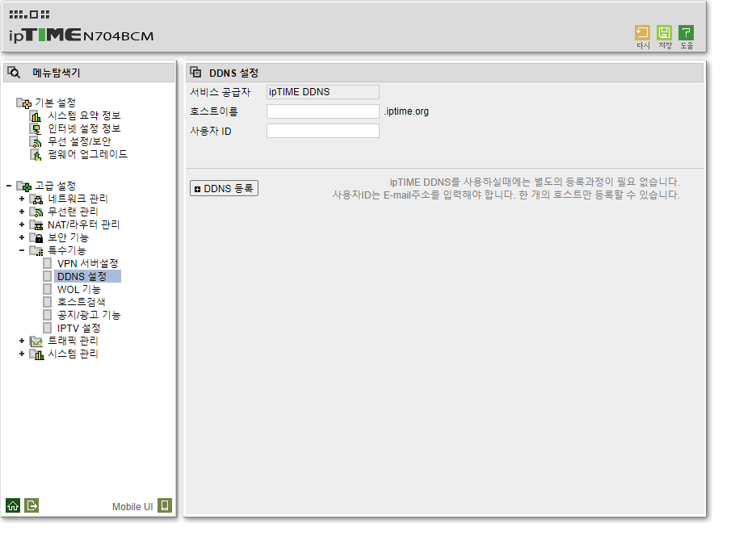Click the Mobile UI text link

point(132,506)
